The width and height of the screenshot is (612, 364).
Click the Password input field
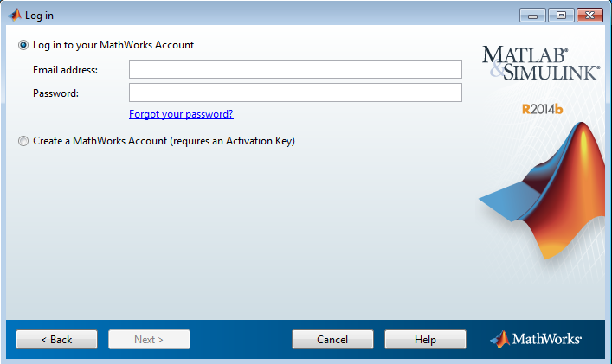[295, 93]
